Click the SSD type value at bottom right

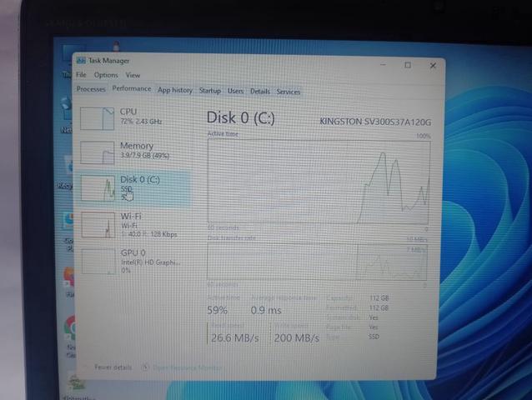pos(374,337)
